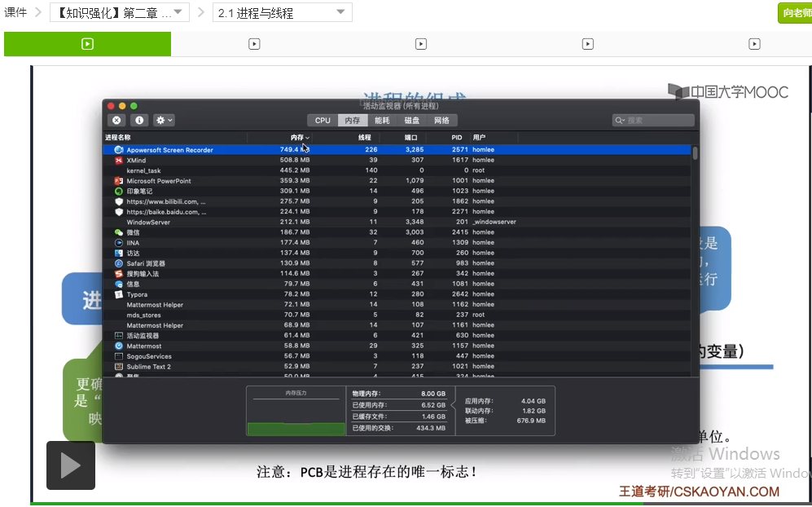Click the 物理内存 8.00 GB entry

click(398, 394)
